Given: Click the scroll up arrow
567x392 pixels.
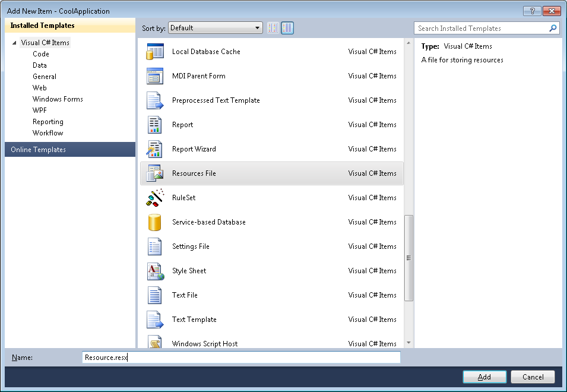Looking at the screenshot, I should pyautogui.click(x=408, y=43).
